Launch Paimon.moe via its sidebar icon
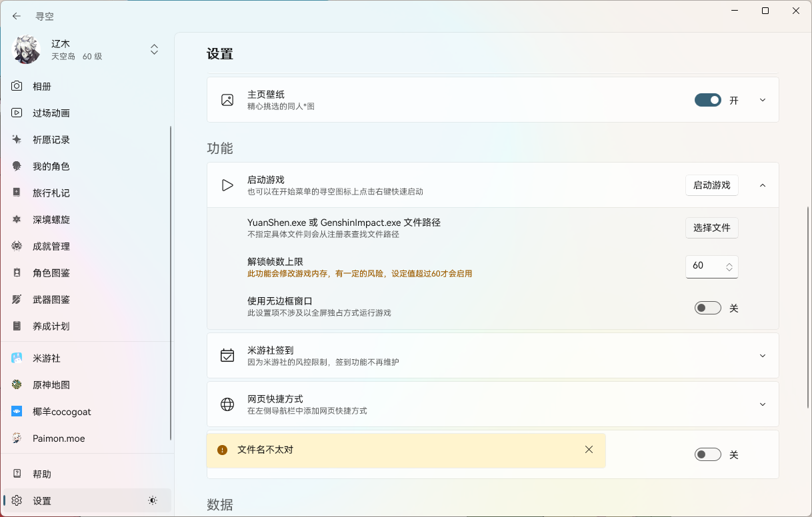 coord(16,438)
